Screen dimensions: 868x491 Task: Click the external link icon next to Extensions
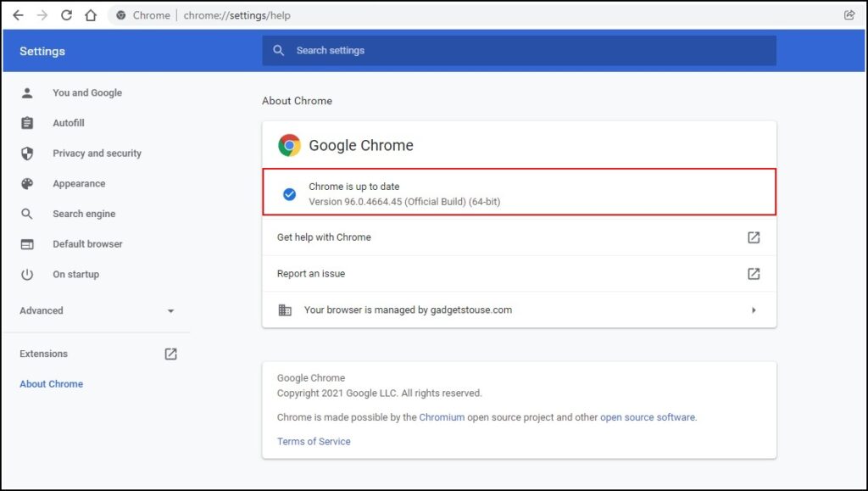pos(170,354)
